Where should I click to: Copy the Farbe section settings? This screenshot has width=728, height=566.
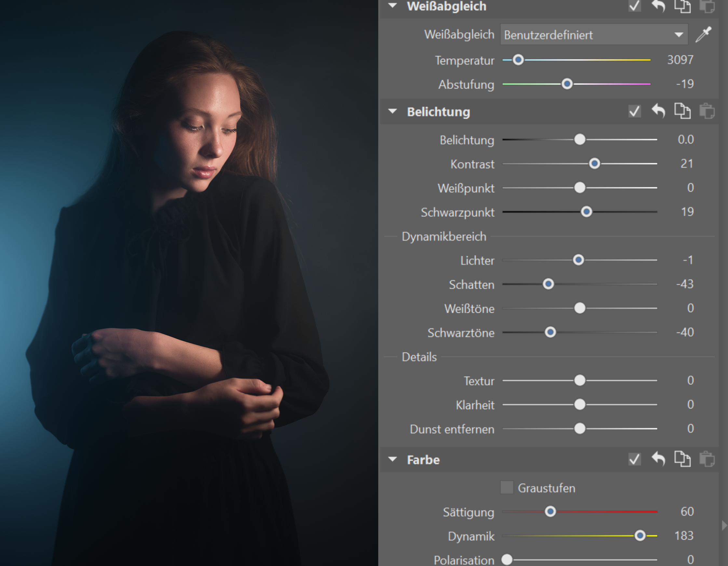(x=682, y=459)
